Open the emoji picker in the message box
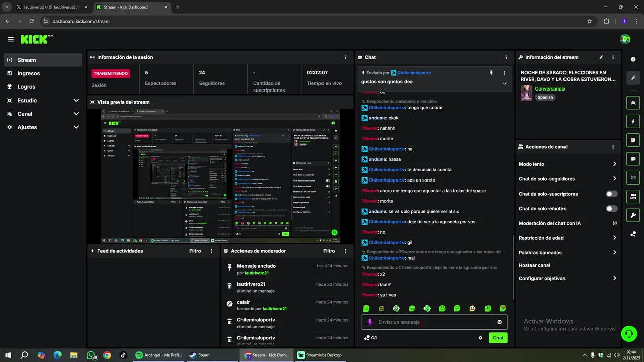 click(500, 322)
